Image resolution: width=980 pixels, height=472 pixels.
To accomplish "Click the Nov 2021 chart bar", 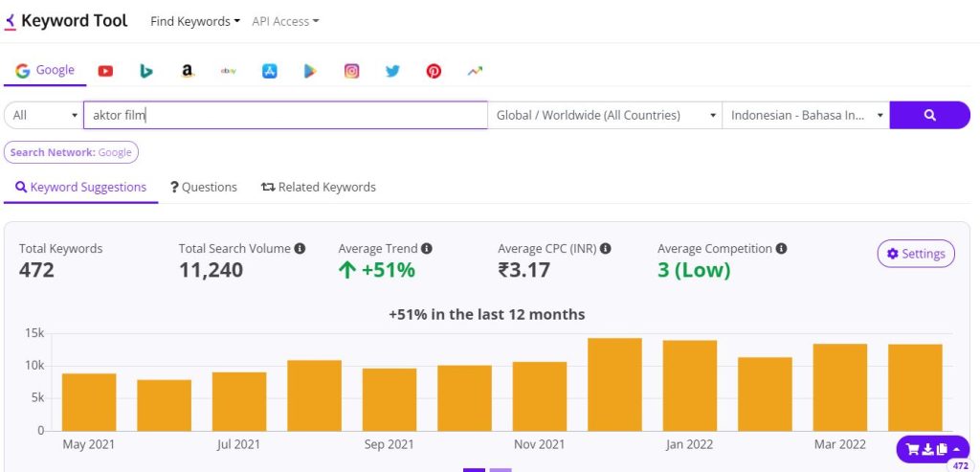I will (x=540, y=396).
